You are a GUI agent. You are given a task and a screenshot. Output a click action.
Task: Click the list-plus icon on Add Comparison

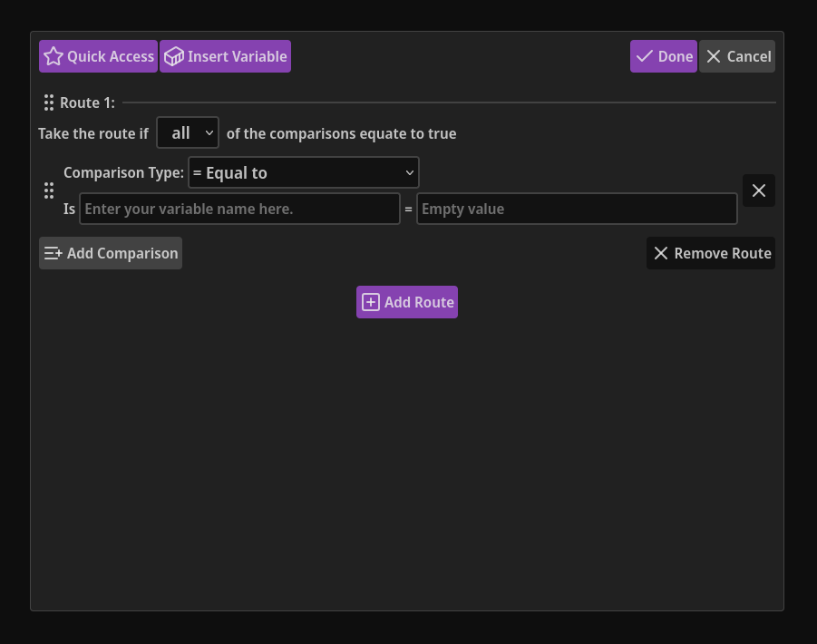pyautogui.click(x=53, y=253)
